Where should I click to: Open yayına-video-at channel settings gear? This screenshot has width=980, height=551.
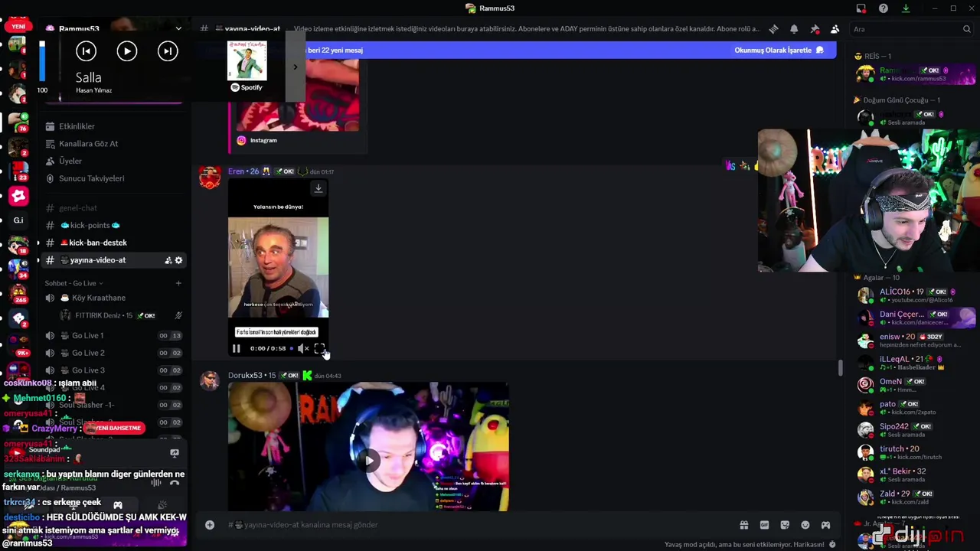click(178, 260)
